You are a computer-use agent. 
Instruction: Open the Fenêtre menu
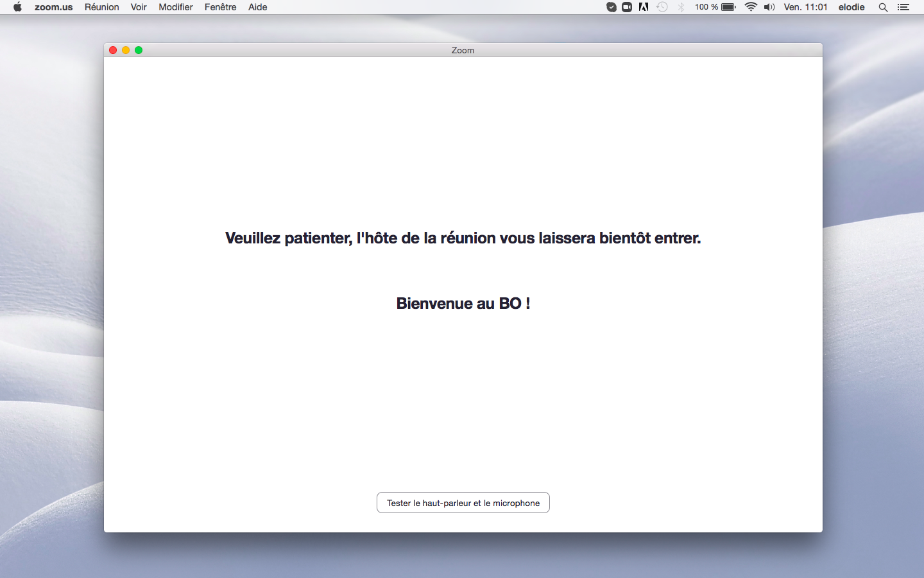220,7
